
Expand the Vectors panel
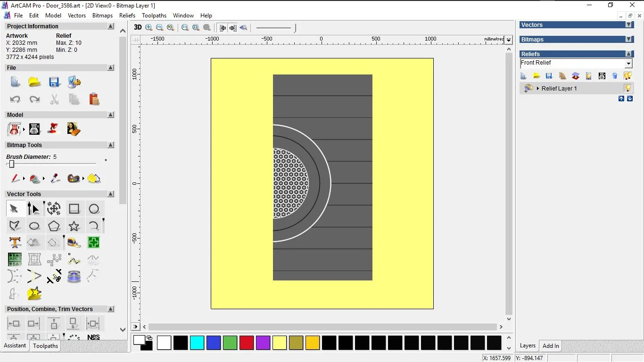coord(628,25)
